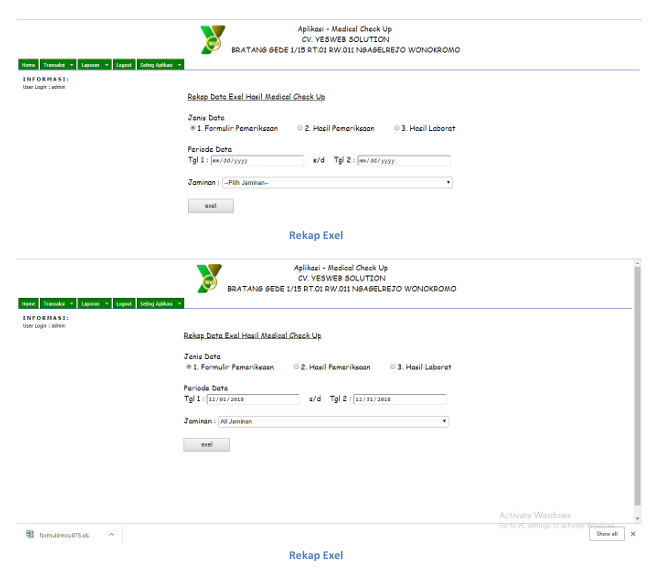Viewport: 658px width, 578px height.
Task: Select 2. Hasil Pemeriksaan radio in top form
Action: point(300,128)
